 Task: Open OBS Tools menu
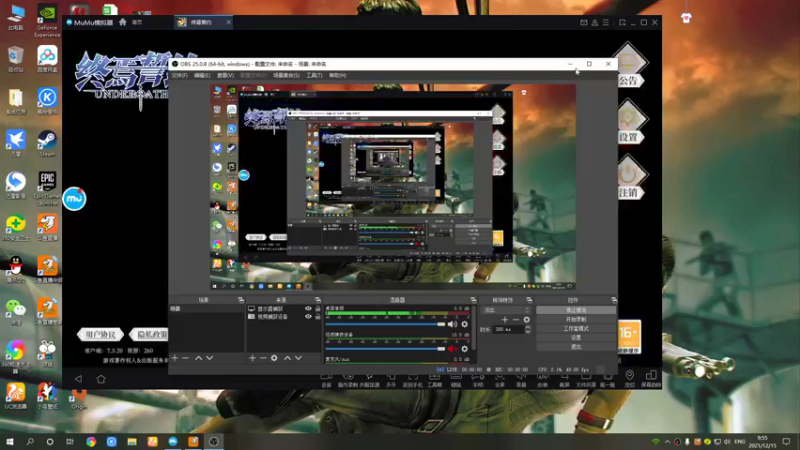pos(314,76)
